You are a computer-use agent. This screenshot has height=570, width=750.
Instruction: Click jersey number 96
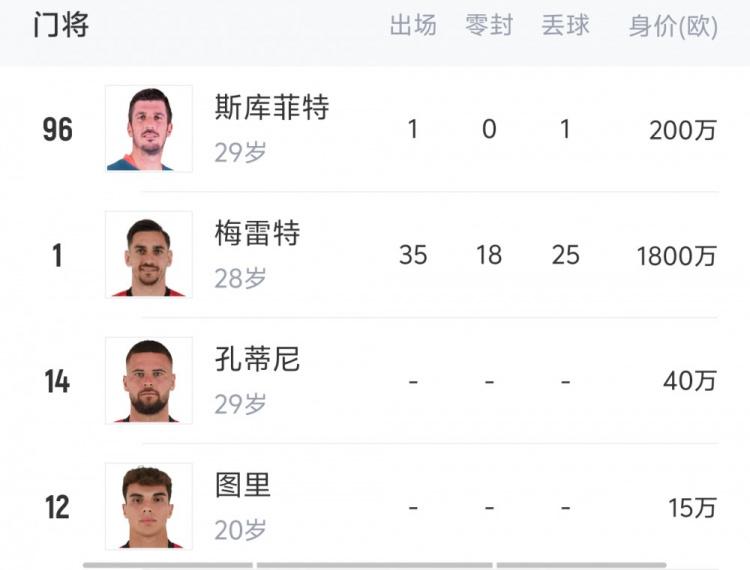point(57,130)
